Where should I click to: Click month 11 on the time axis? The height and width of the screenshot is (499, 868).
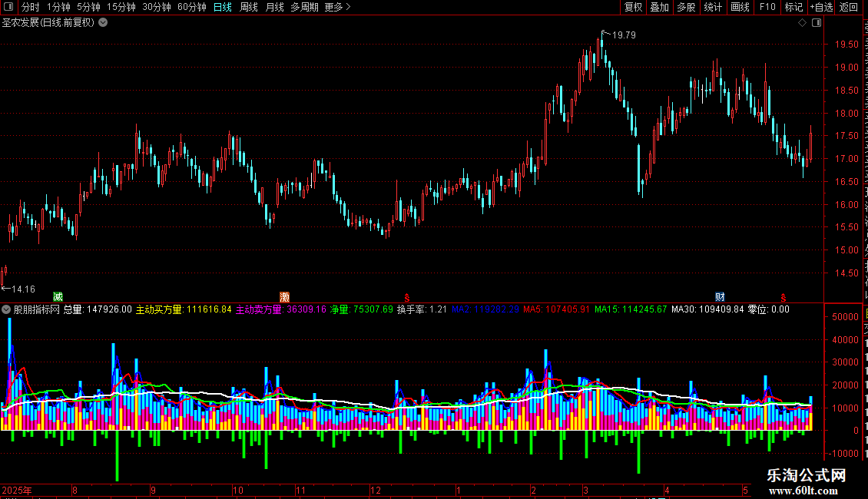pos(300,490)
